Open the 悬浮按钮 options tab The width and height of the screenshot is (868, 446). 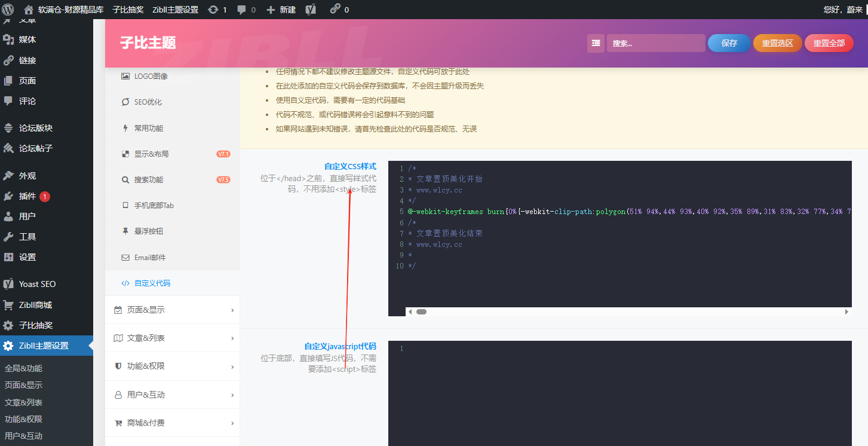173,231
